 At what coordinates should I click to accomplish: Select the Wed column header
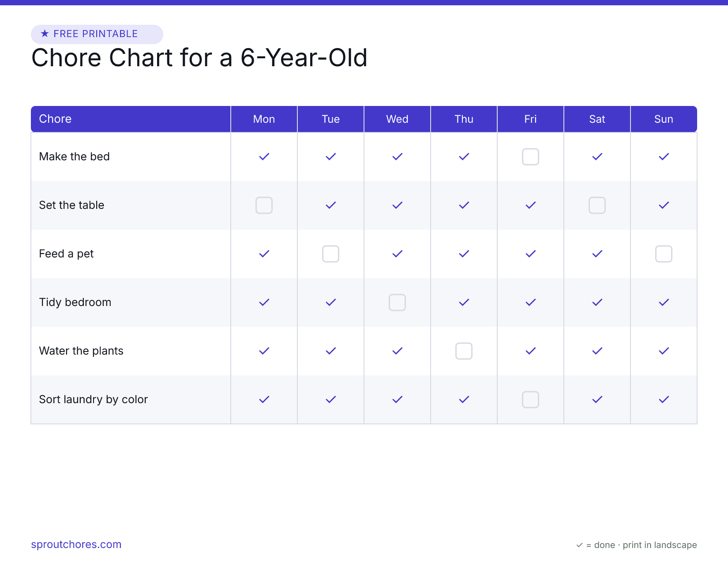(x=397, y=119)
